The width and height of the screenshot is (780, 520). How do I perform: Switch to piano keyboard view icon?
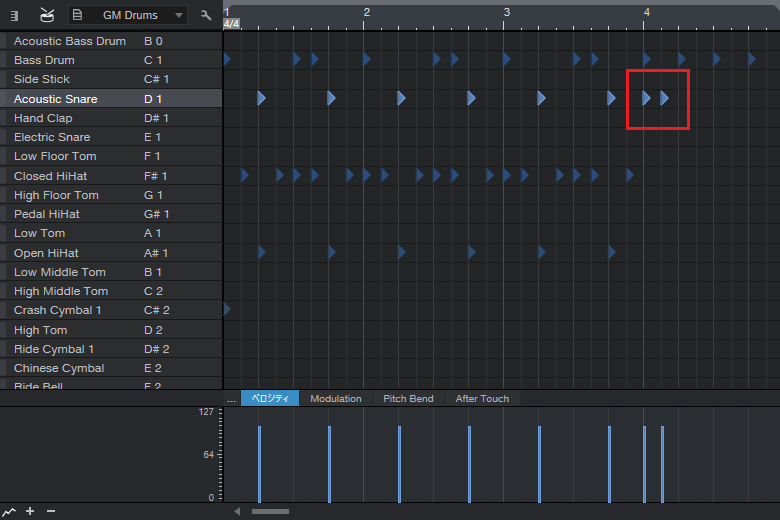(15, 15)
